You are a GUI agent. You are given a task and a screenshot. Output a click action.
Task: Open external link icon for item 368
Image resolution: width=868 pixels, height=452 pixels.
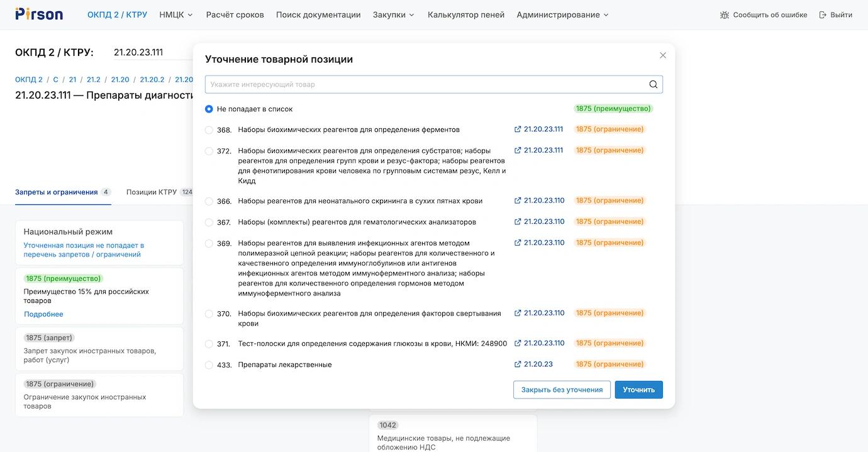518,130
